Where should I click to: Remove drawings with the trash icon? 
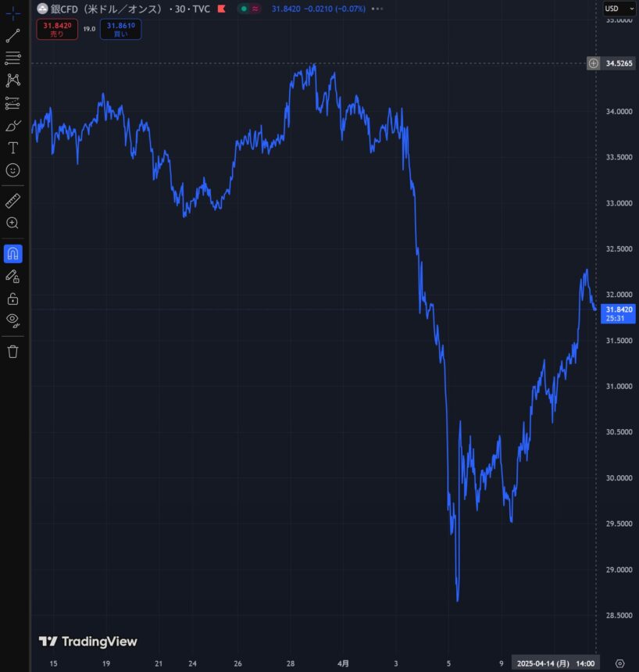click(x=13, y=351)
